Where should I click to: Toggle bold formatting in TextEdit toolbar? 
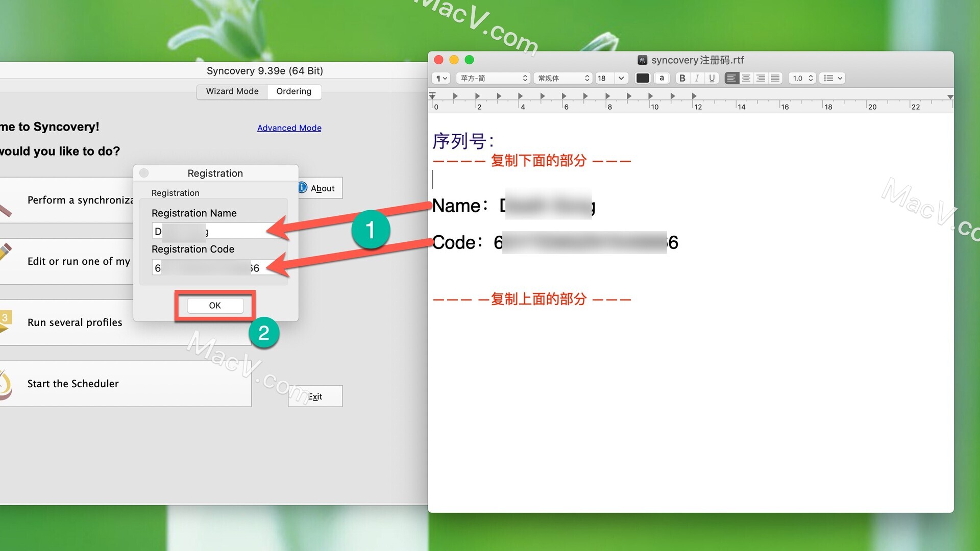point(682,78)
